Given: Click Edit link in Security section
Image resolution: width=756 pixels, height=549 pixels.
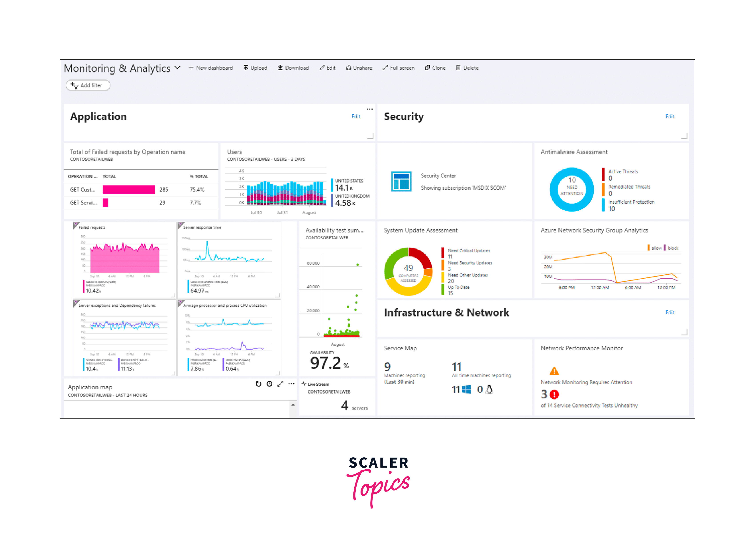Looking at the screenshot, I should point(670,116).
